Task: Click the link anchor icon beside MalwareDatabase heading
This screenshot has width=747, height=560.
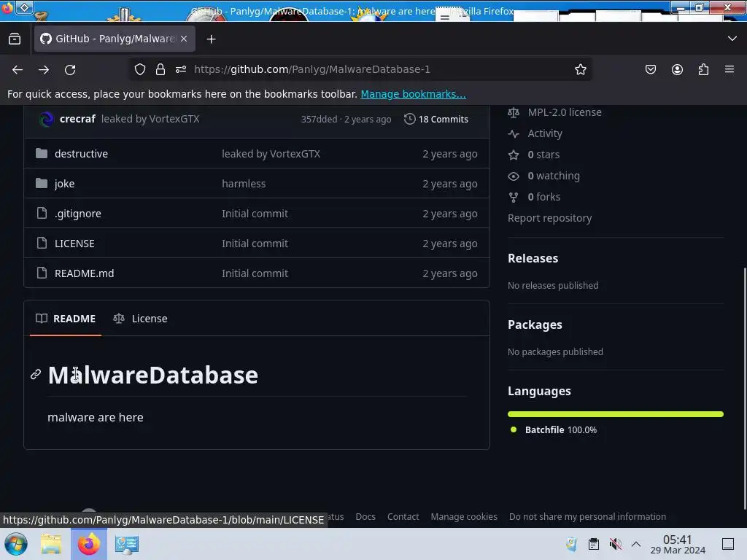Action: coord(36,375)
